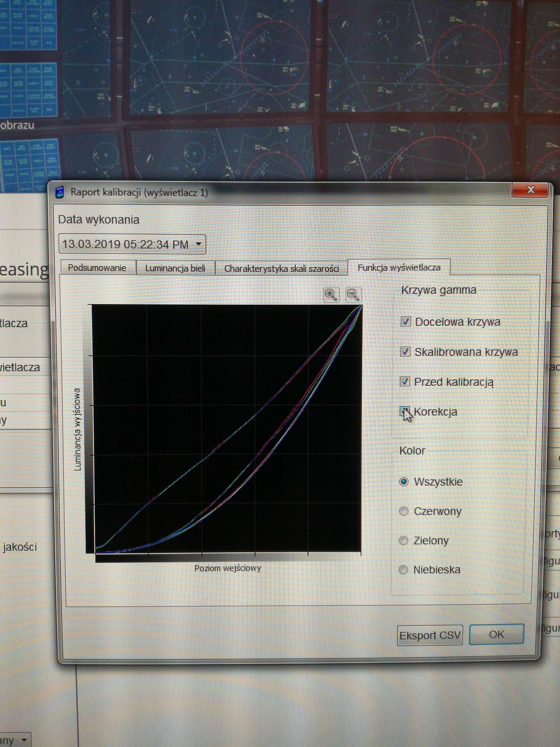Open the Data wykonania date dropdown
This screenshot has width=560, height=747.
click(199, 244)
